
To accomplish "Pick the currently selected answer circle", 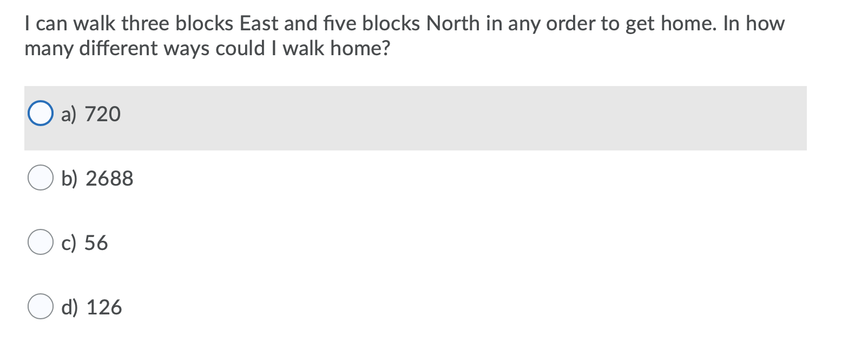I will (41, 114).
